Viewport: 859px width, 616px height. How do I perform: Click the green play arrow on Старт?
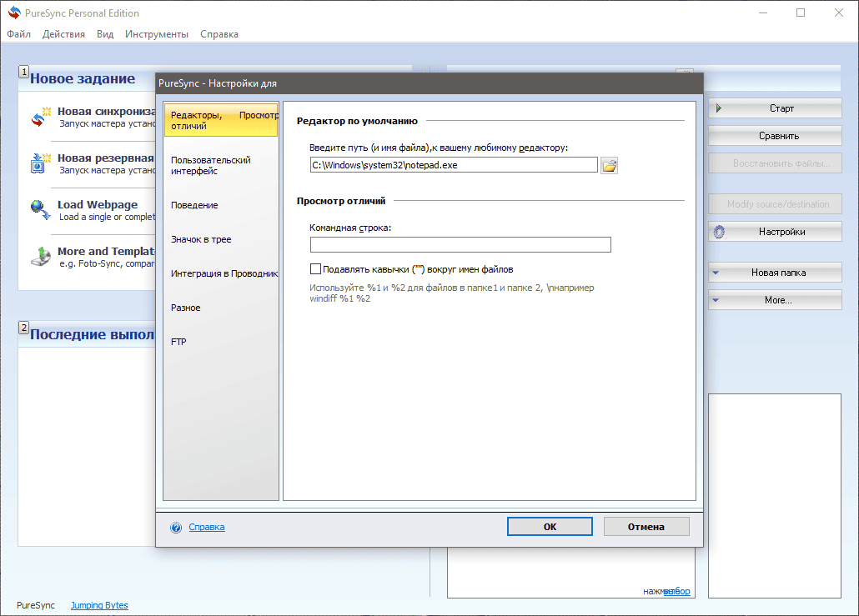pyautogui.click(x=719, y=108)
